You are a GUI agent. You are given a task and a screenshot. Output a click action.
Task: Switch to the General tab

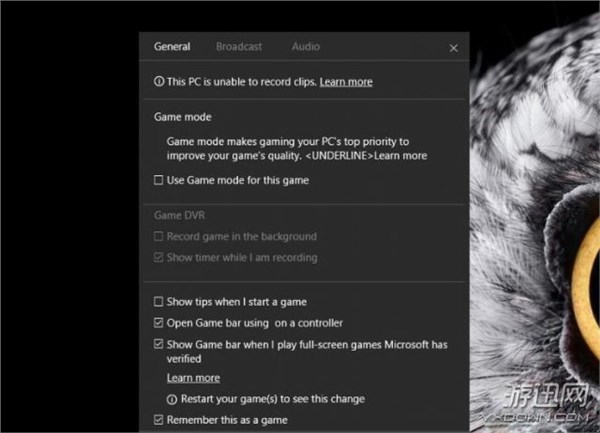click(x=172, y=47)
